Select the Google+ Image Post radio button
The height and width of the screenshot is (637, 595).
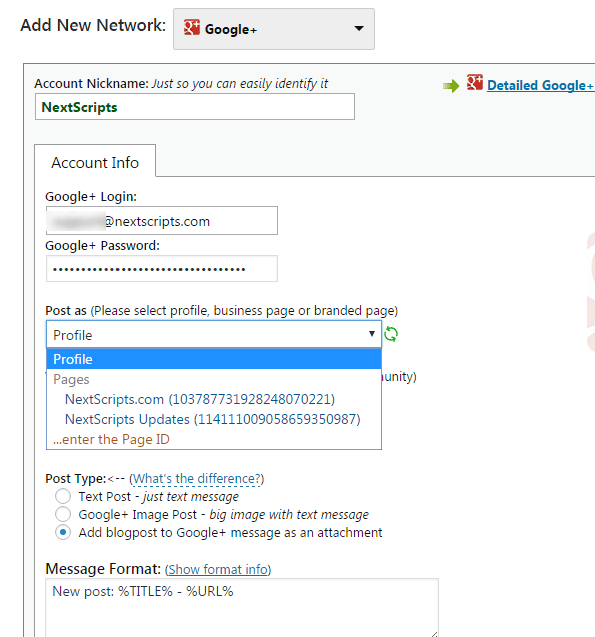coord(63,514)
